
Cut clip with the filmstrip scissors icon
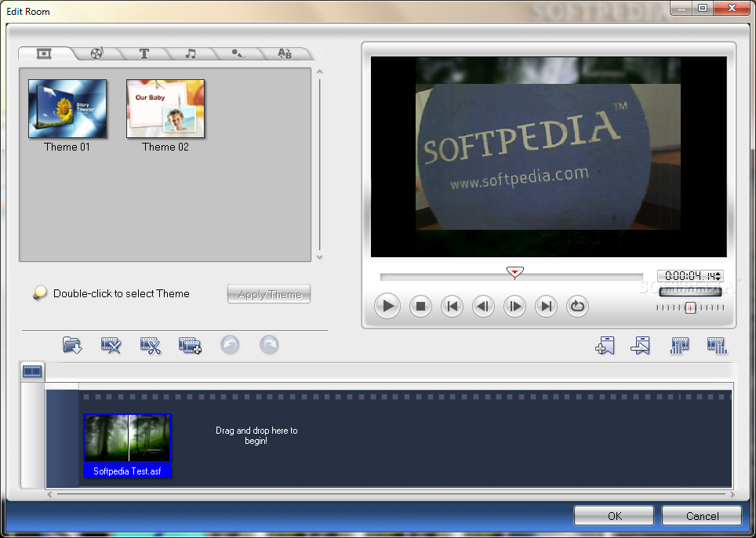click(x=151, y=345)
